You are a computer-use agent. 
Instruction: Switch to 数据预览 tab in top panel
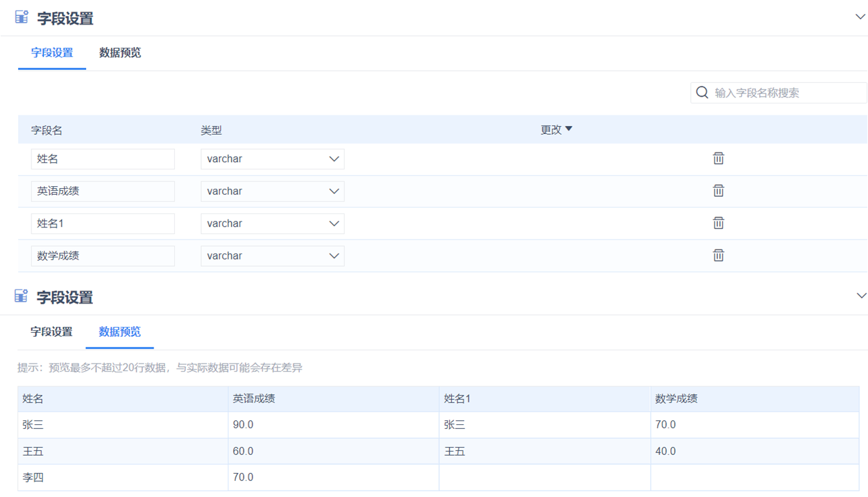(x=120, y=53)
